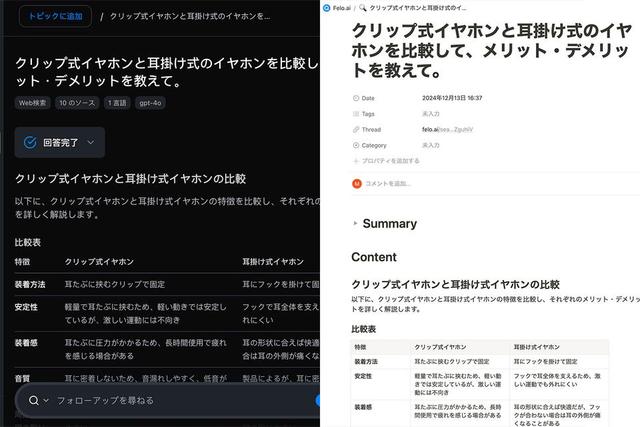Expand the Summary toggle triangle
The image size is (640, 427).
355,224
